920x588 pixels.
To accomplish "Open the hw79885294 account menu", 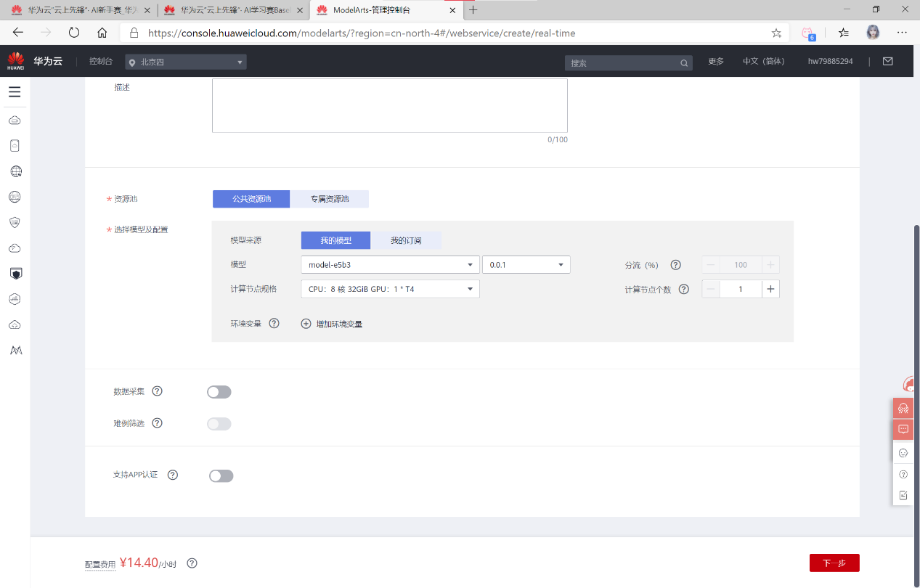I will 830,62.
